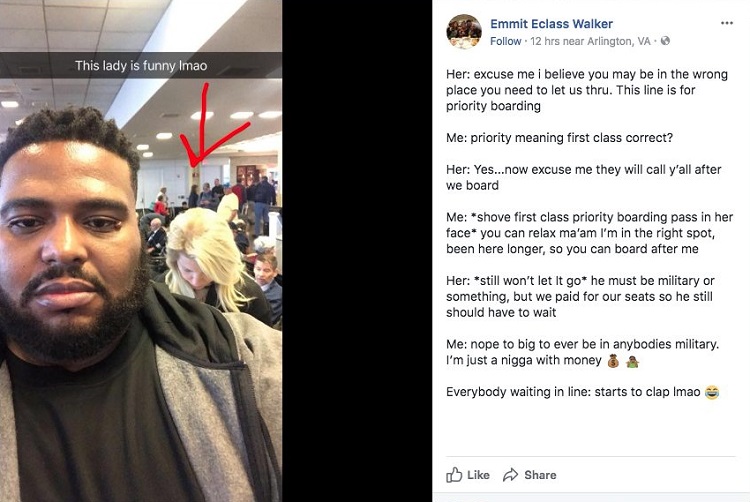Click the money bag emoji

[x=613, y=361]
